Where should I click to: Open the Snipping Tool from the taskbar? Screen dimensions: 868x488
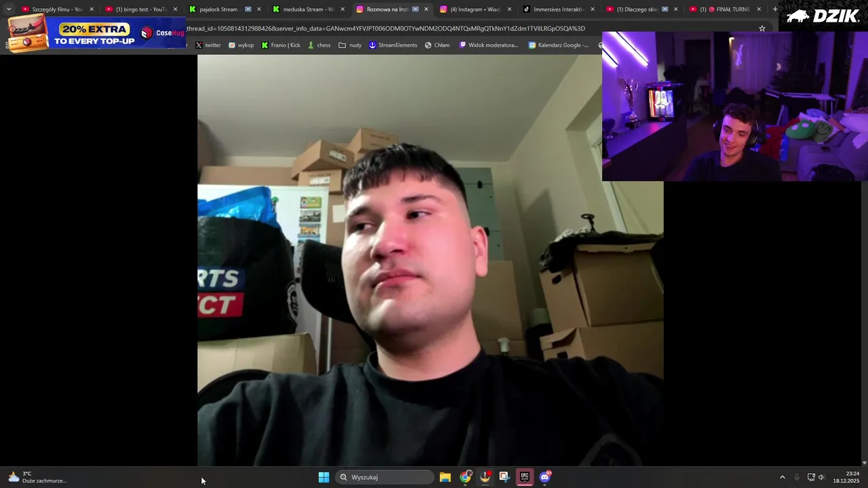coord(505,477)
